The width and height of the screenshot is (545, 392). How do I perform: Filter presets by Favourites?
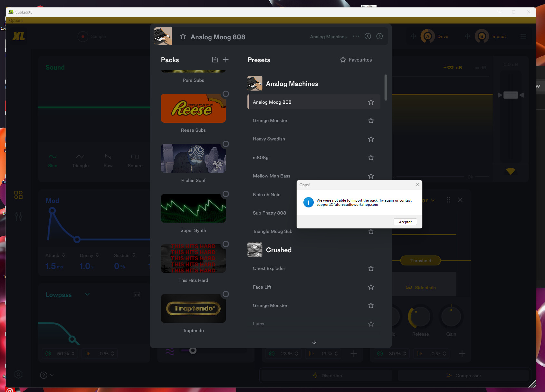(356, 60)
